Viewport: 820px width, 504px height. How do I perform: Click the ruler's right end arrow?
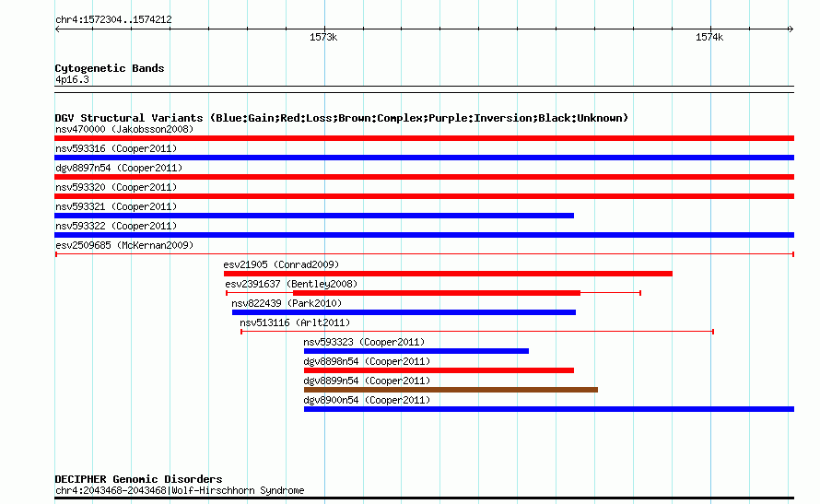click(x=791, y=29)
